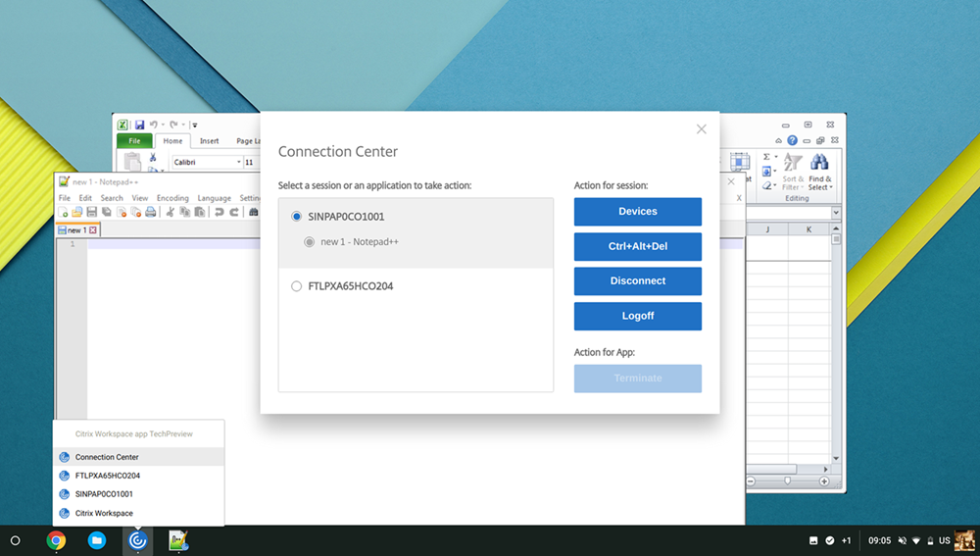Open Excel AutoSum dropdown arrow

coord(776,157)
